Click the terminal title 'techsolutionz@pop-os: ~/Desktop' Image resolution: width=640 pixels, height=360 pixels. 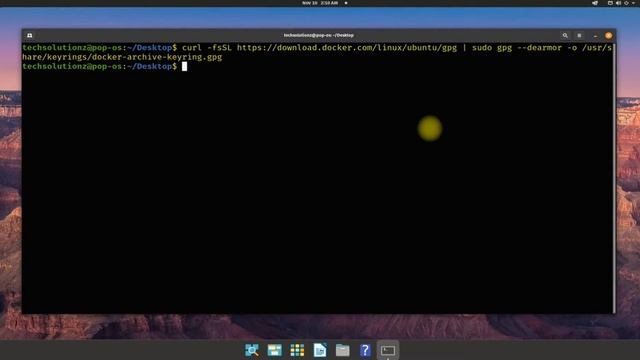(x=319, y=36)
